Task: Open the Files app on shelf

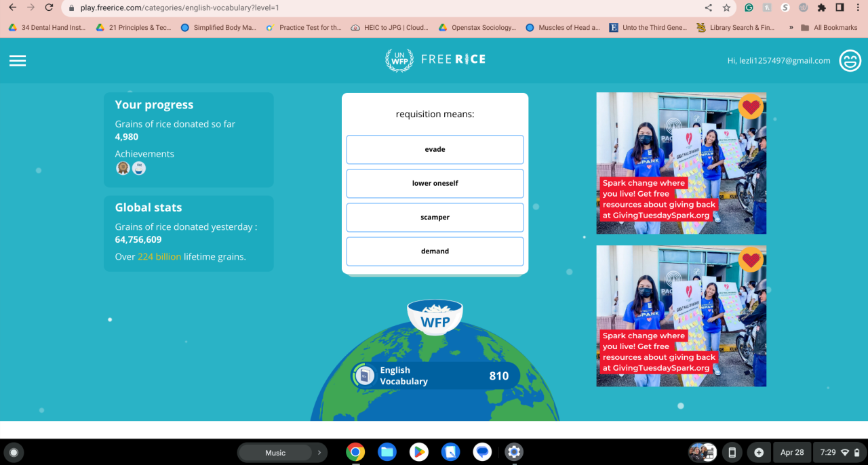Action: click(387, 452)
